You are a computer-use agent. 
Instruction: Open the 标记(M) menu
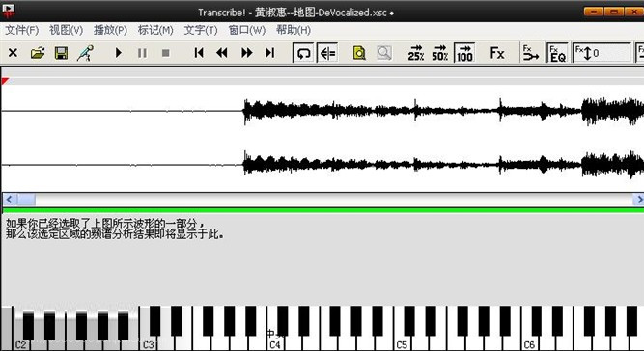(x=155, y=30)
